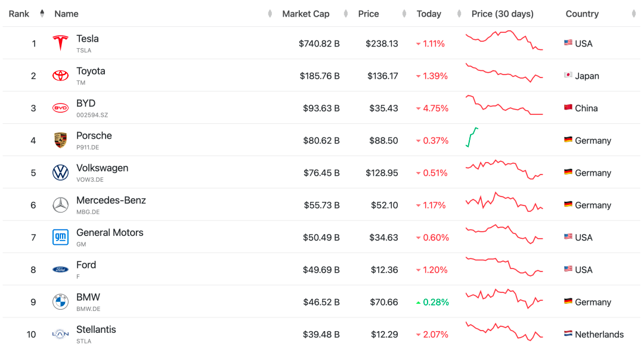Viewport: 644px width, 349px height.
Task: Click the General Motors logo icon
Action: point(60,238)
